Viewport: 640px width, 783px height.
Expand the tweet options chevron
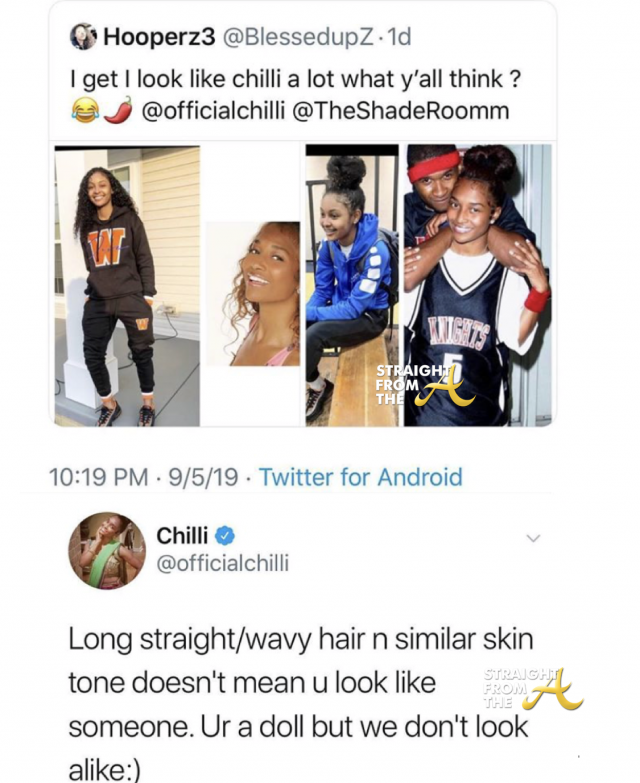point(534,538)
